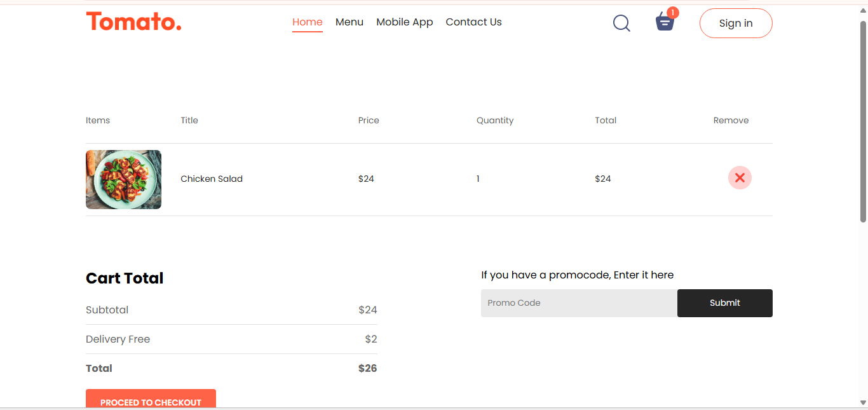The image size is (868, 410).
Task: Click the Cart Total heading
Action: click(x=125, y=278)
